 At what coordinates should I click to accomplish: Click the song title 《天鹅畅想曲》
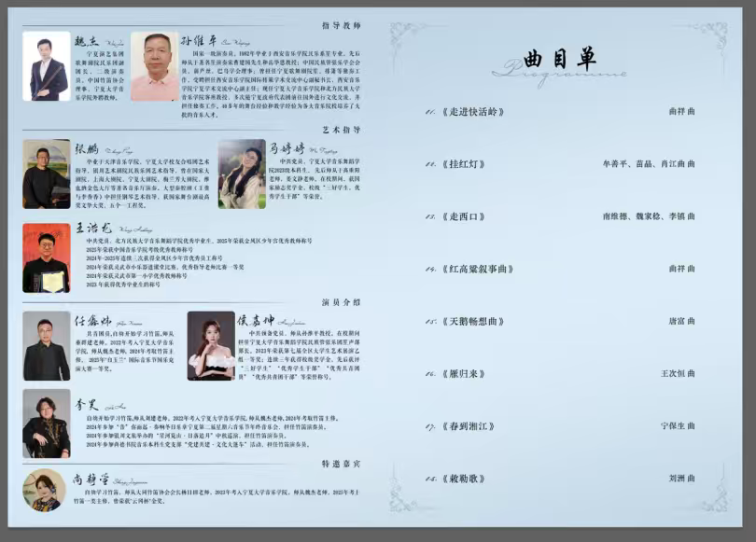[x=473, y=321]
